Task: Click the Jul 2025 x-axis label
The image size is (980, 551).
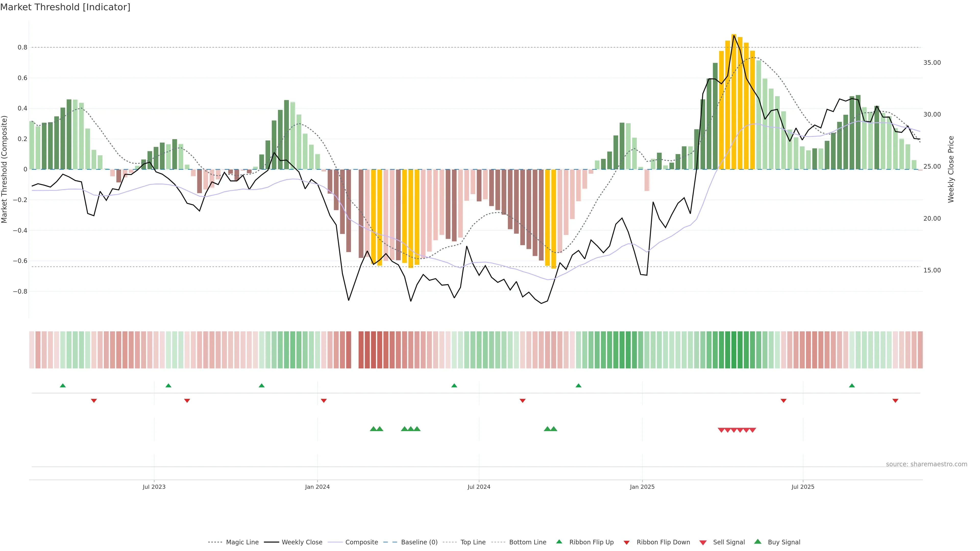Action: (x=803, y=487)
